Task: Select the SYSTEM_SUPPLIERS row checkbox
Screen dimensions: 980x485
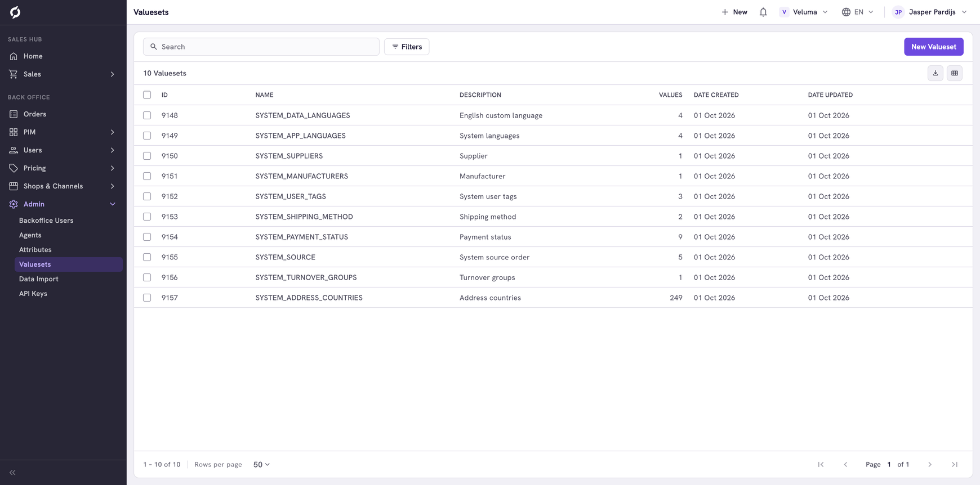Action: pos(147,156)
